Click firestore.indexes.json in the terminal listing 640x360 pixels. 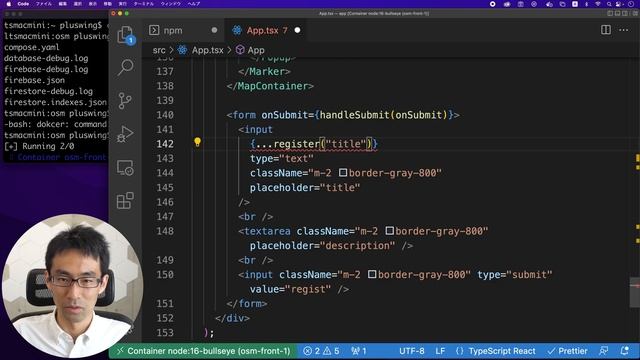56,102
